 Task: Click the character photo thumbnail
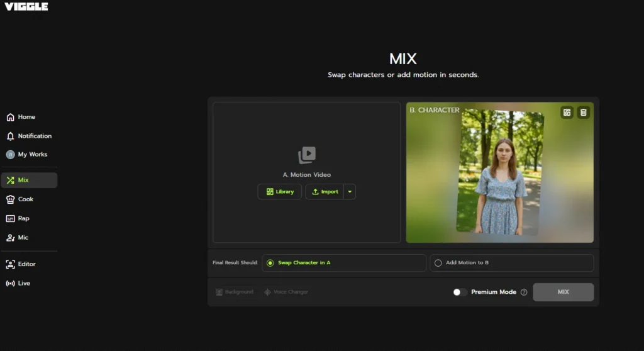[500, 172]
